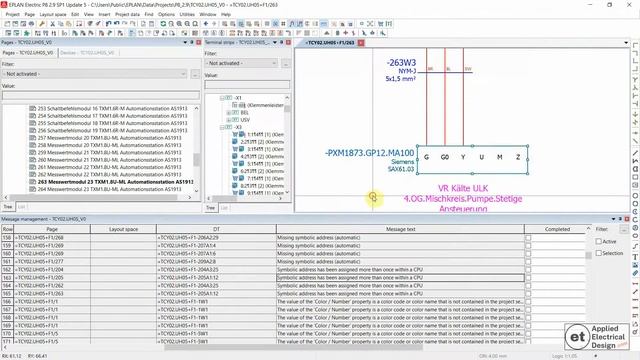The width and height of the screenshot is (640, 360).
Task: Check Completed box for message row 166
Action: pyautogui.click(x=528, y=302)
